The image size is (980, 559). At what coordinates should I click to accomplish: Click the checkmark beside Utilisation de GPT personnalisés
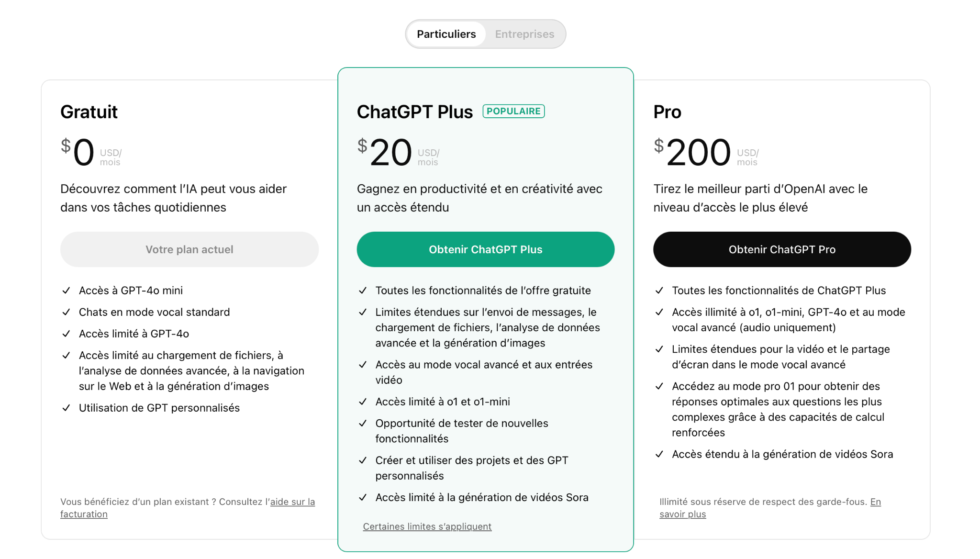coord(67,408)
